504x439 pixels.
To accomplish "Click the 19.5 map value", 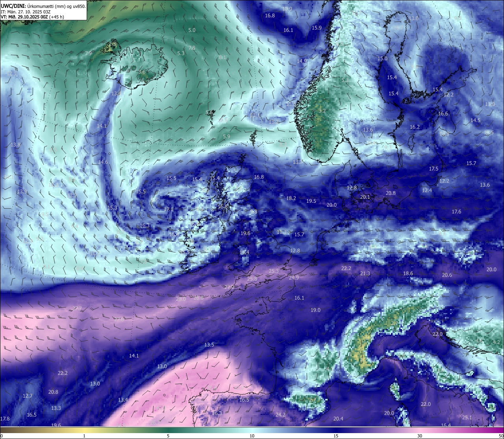I will [x=311, y=201].
